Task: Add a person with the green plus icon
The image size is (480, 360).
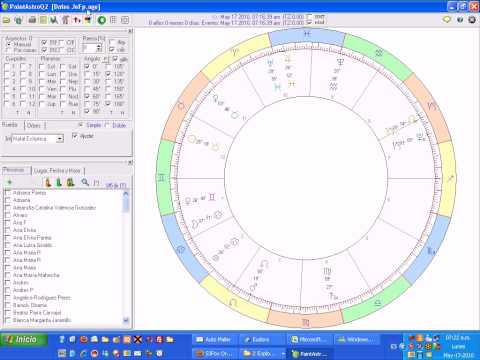Action: pos(9,182)
